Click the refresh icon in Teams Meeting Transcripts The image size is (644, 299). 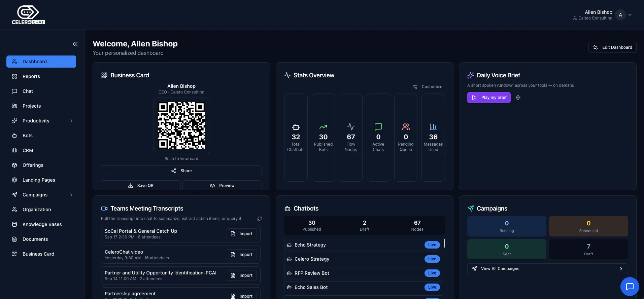(260, 219)
